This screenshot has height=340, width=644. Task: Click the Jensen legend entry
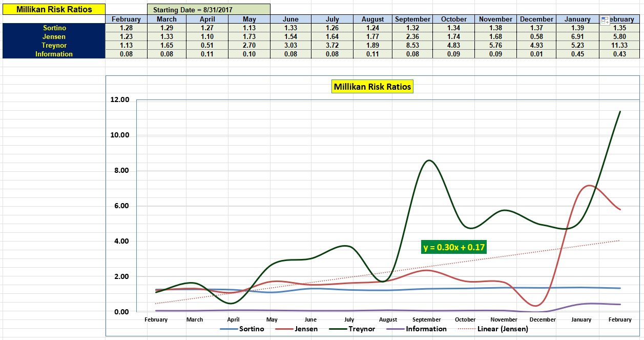296,329
